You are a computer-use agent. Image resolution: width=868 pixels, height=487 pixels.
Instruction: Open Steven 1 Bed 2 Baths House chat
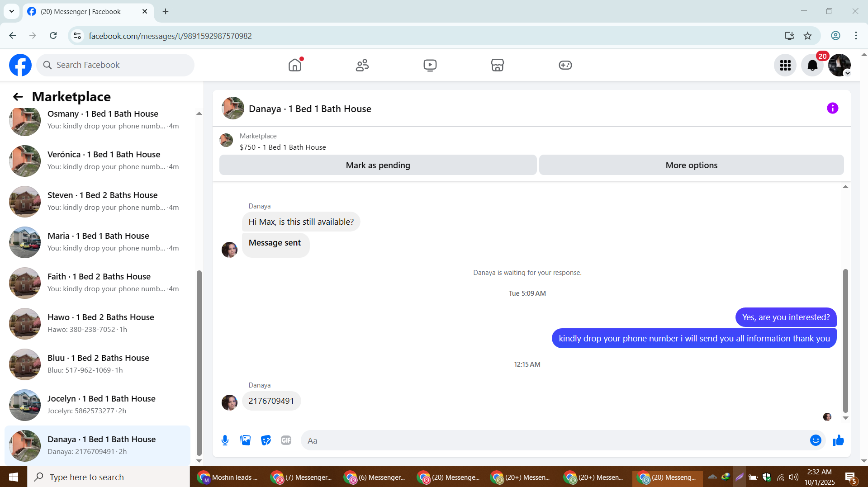click(x=97, y=201)
